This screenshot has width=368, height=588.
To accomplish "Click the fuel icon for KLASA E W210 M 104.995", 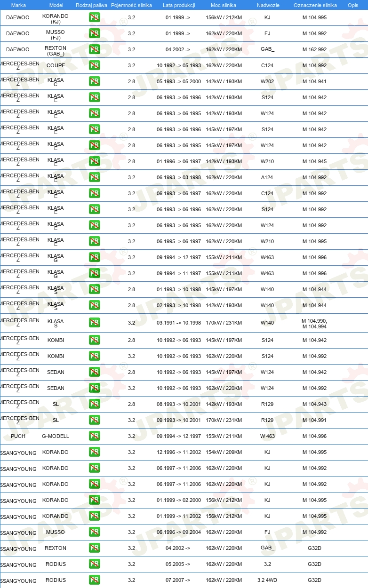I will [x=94, y=242].
